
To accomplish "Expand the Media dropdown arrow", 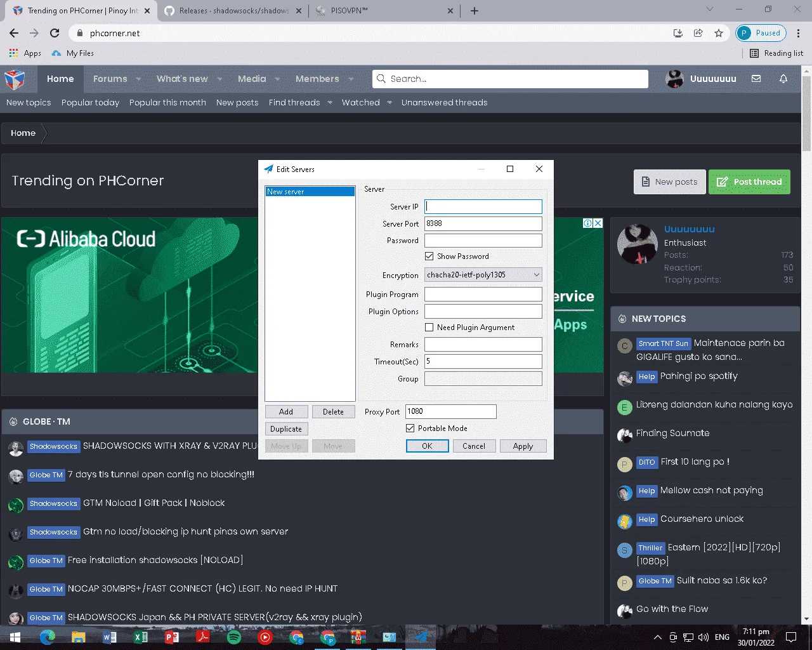I will [277, 79].
